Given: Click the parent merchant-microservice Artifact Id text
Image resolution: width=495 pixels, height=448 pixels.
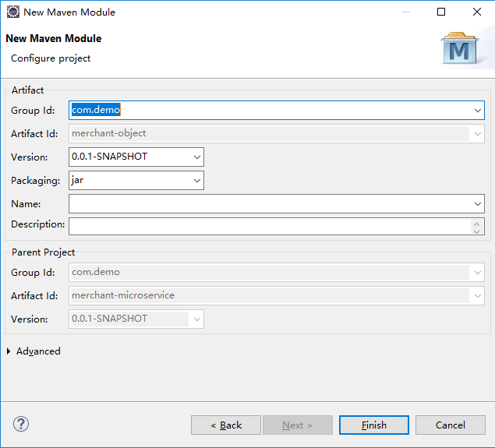Looking at the screenshot, I should coord(123,295).
